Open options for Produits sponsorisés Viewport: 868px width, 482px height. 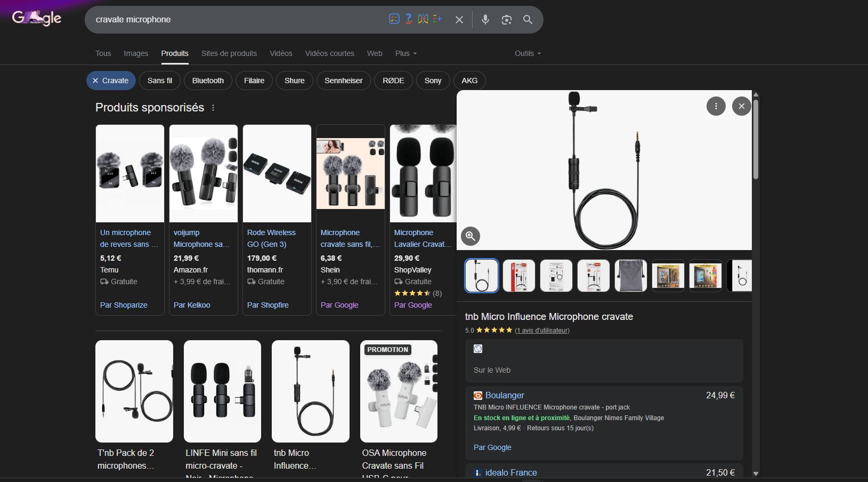coord(213,107)
